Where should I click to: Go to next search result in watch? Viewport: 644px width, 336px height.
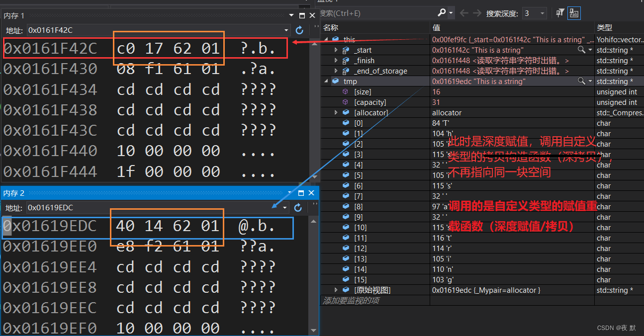click(477, 13)
